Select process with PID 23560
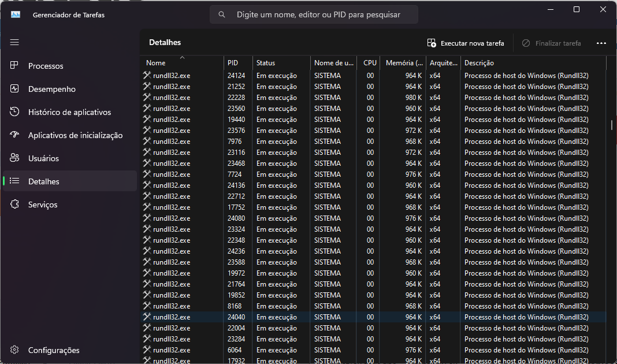The width and height of the screenshot is (617, 364). 373,108
